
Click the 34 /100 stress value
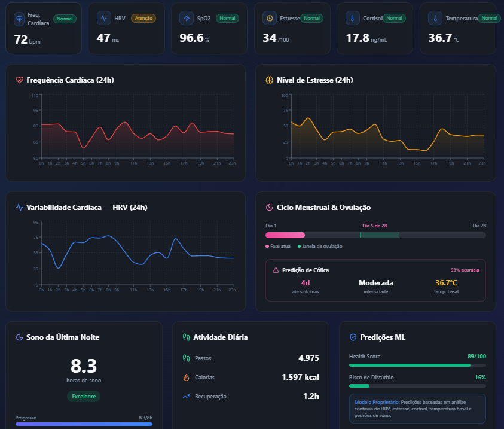276,38
